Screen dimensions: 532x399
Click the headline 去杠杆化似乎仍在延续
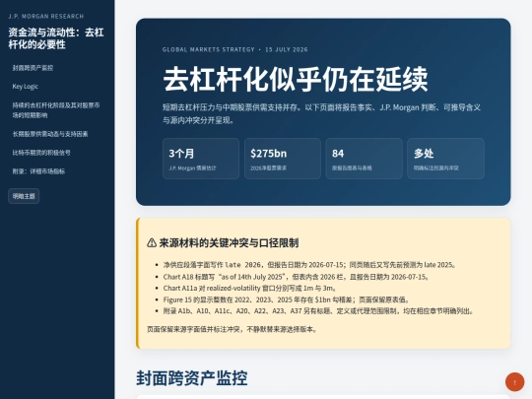pos(296,80)
